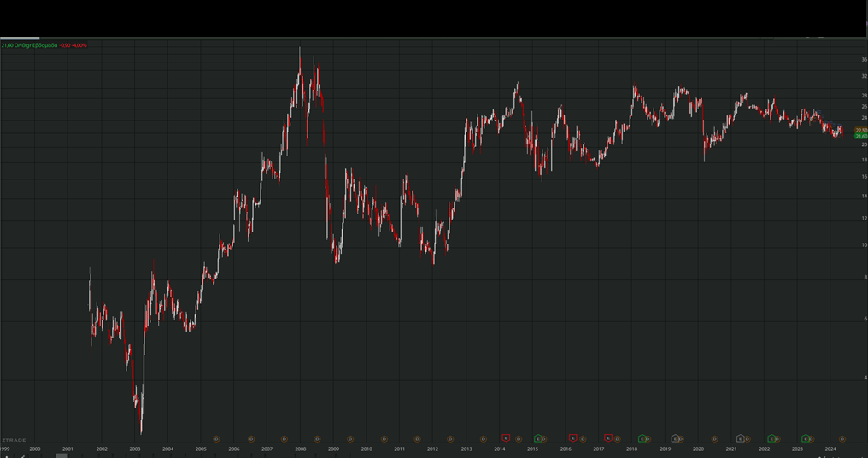The height and width of the screenshot is (458, 868).
Task: Click the dividend marker in 2012
Action: [450, 439]
